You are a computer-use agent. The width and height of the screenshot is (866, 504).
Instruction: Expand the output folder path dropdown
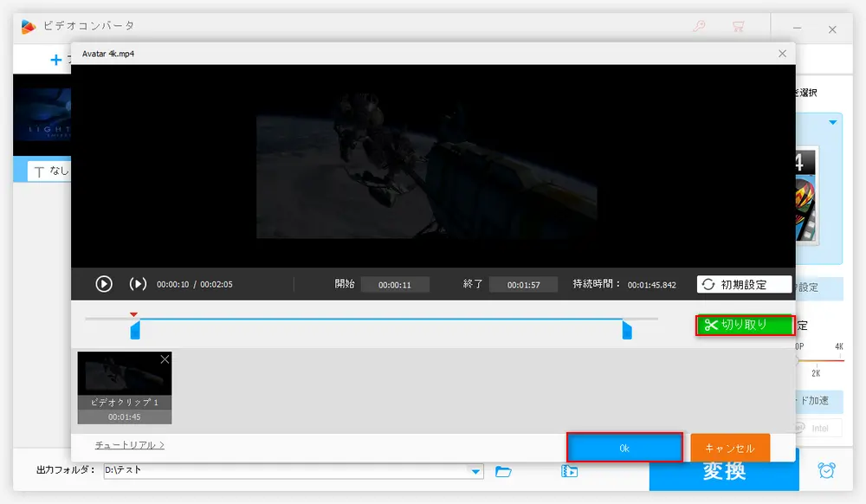pos(475,471)
